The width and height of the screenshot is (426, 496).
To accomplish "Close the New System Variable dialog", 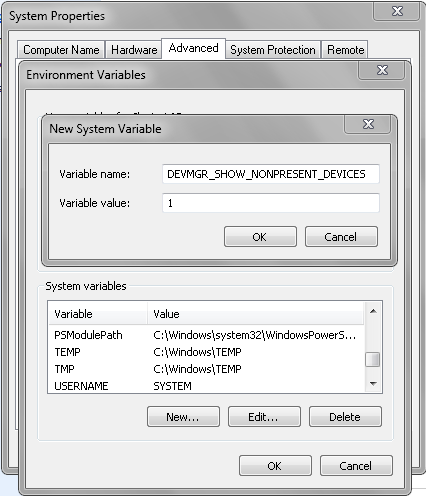I will [367, 125].
